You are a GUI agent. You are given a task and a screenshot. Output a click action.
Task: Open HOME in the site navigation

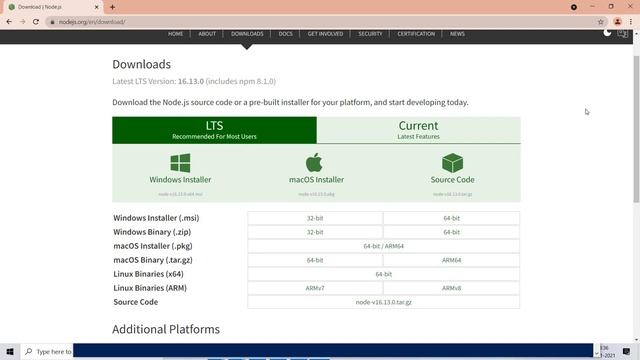pyautogui.click(x=176, y=34)
